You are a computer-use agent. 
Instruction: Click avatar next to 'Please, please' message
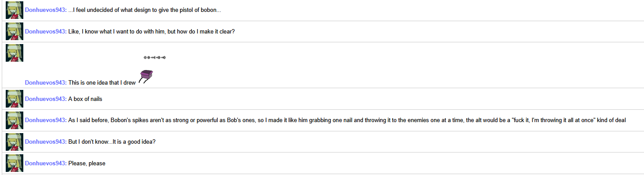pyautogui.click(x=15, y=163)
